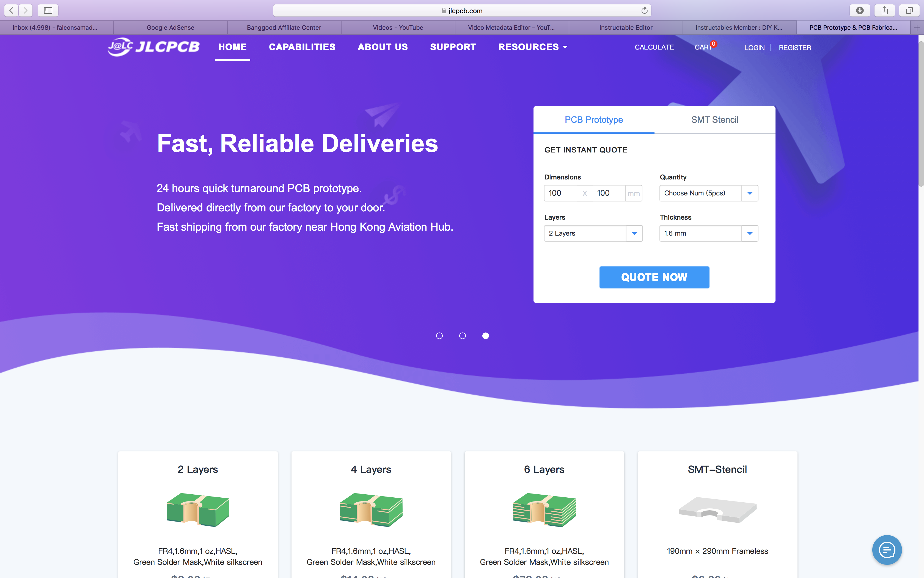924x578 pixels.
Task: Click the '190mm × 290mm Frameless' text
Action: point(717,551)
